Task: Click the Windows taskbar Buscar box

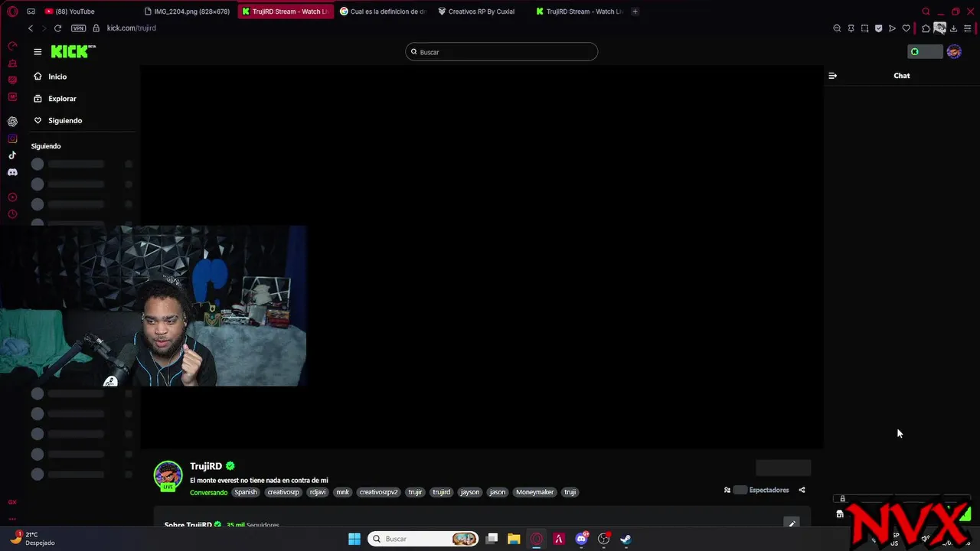Action: 423,539
